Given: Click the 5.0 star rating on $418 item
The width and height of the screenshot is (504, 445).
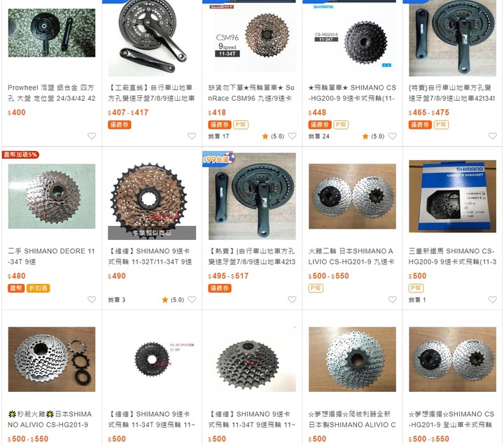Looking at the screenshot, I should pos(274,136).
